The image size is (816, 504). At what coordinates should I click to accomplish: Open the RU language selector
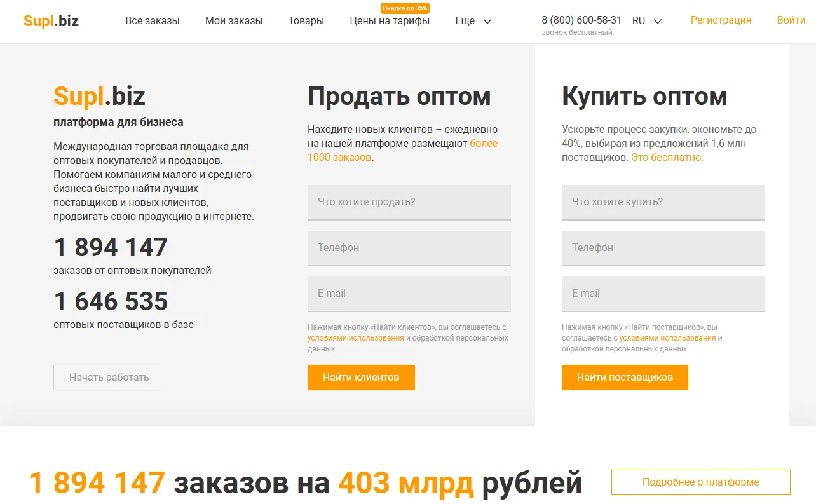pyautogui.click(x=647, y=21)
